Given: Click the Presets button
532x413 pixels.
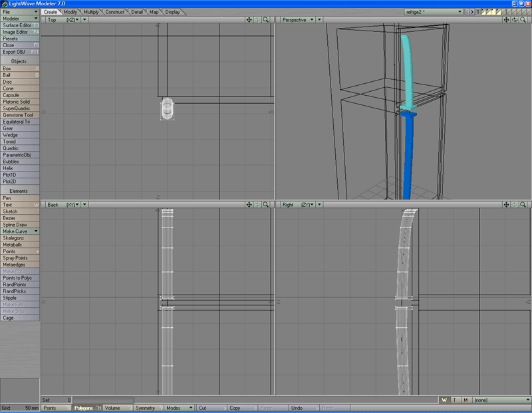Looking at the screenshot, I should (20, 39).
